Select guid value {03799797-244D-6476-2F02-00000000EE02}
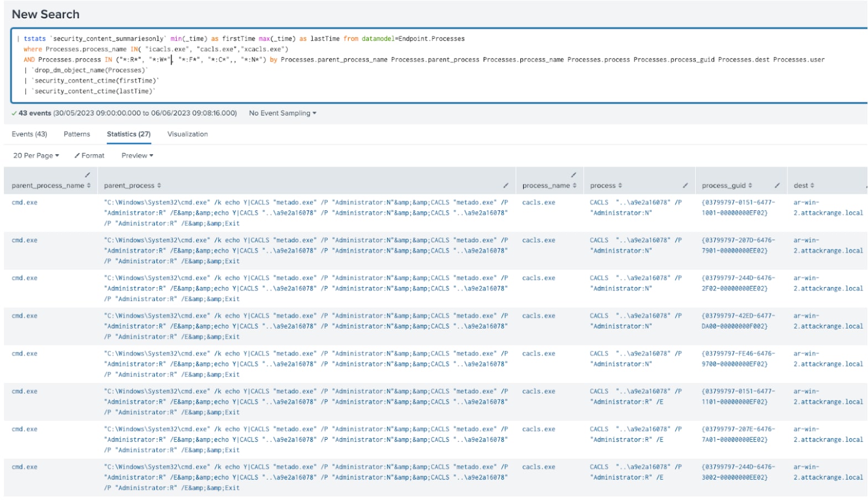 point(738,283)
